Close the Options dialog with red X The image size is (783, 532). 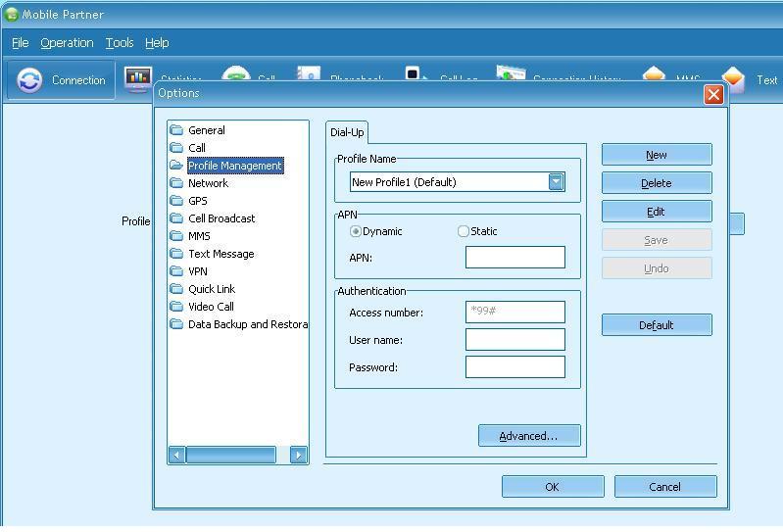713,94
